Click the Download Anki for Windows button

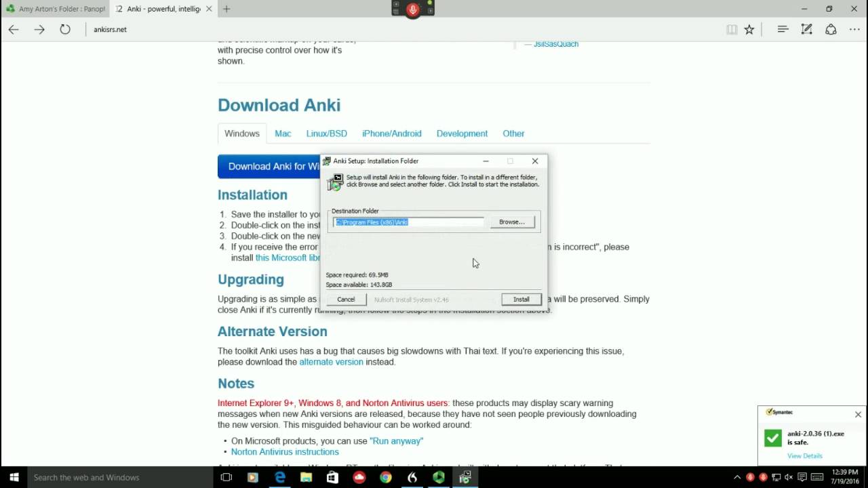(x=269, y=166)
